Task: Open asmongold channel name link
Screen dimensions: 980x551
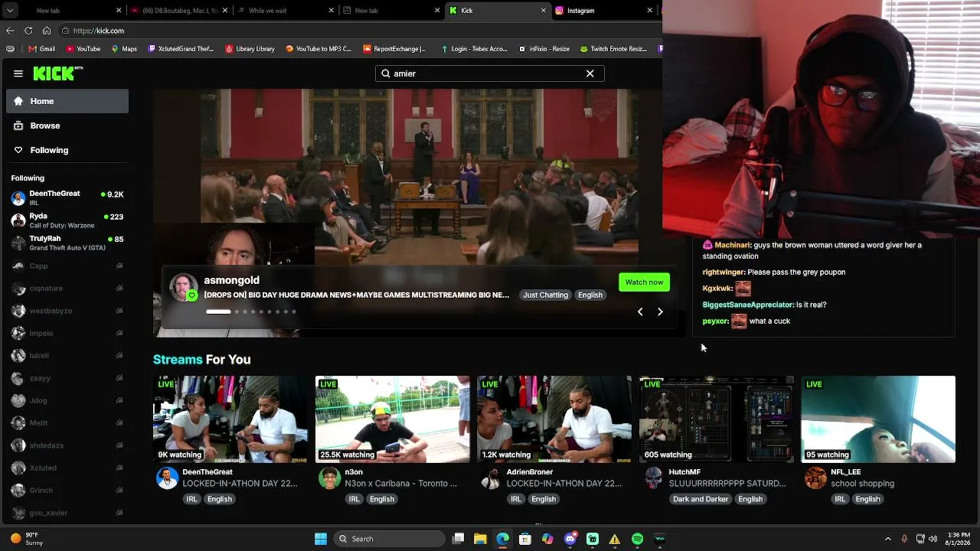Action: (231, 280)
